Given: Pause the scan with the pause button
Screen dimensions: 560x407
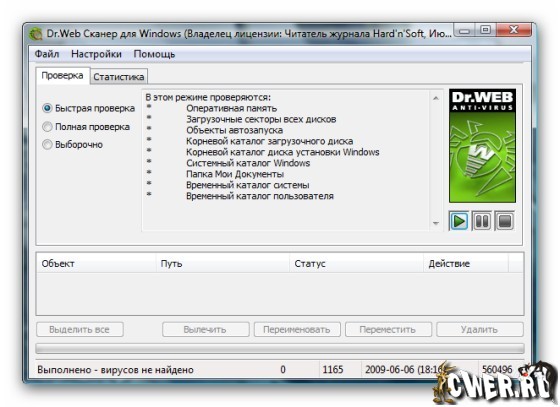Looking at the screenshot, I should [482, 221].
